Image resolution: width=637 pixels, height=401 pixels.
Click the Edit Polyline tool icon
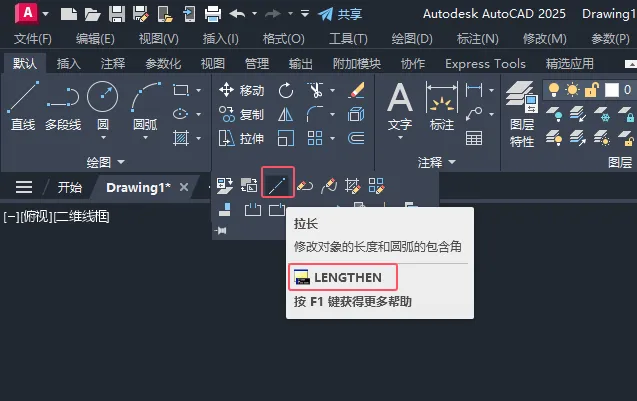click(x=305, y=186)
